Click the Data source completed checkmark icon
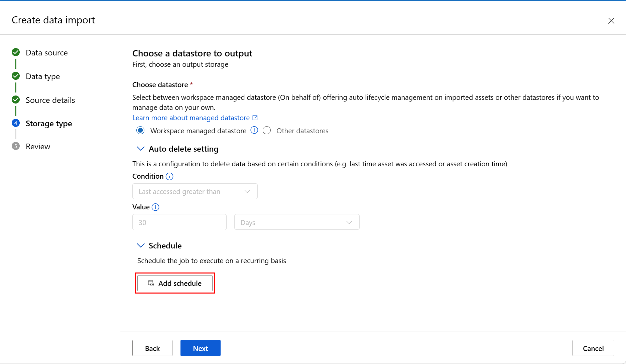This screenshot has height=364, width=626. (x=16, y=52)
